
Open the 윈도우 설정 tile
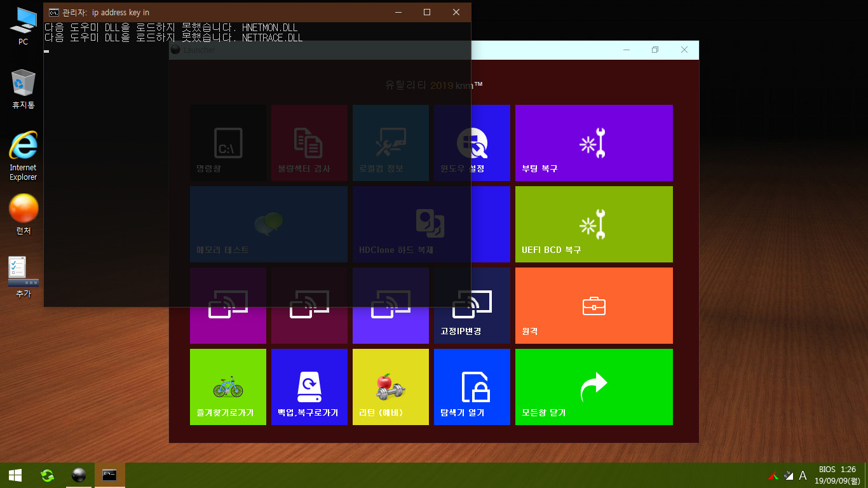pyautogui.click(x=472, y=143)
